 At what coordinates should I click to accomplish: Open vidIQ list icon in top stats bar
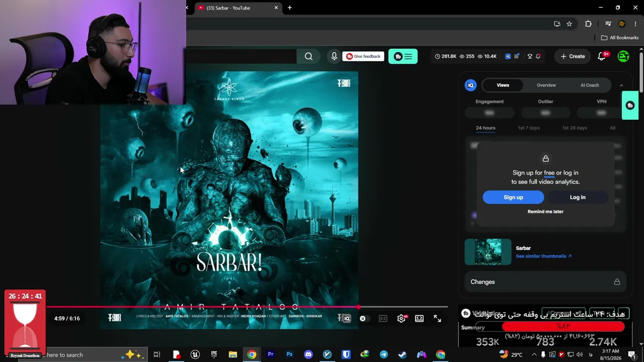[x=516, y=56]
